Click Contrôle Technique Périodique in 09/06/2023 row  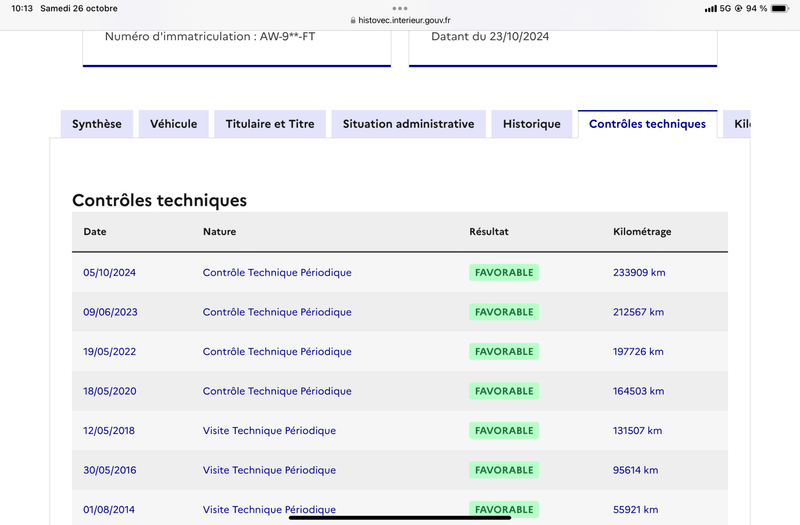[x=277, y=312]
